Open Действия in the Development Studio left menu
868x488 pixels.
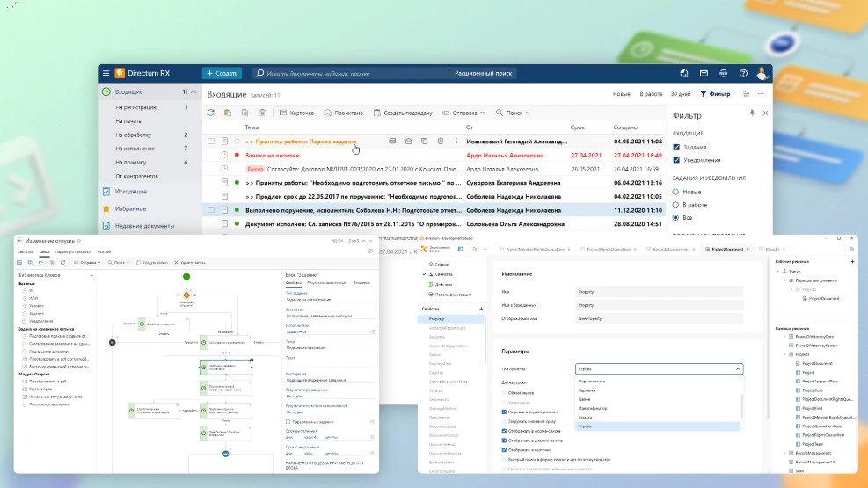440,284
